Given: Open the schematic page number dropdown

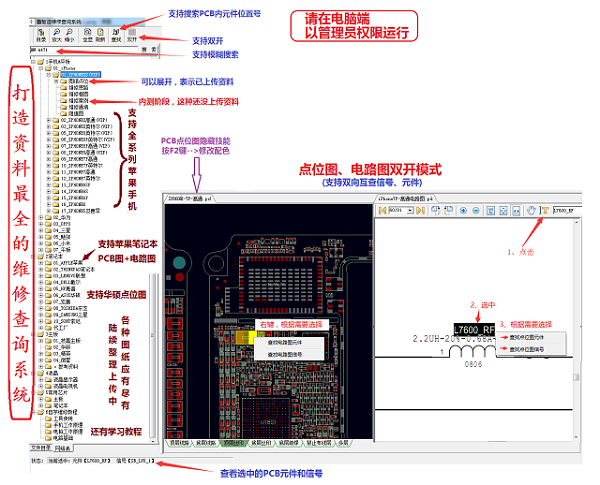Looking at the screenshot, I should pyautogui.click(x=411, y=210).
